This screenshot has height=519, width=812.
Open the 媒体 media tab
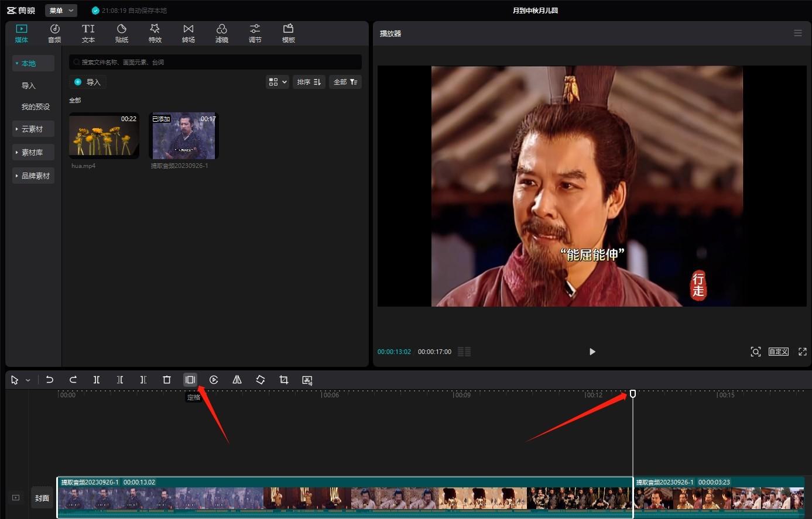pyautogui.click(x=22, y=33)
